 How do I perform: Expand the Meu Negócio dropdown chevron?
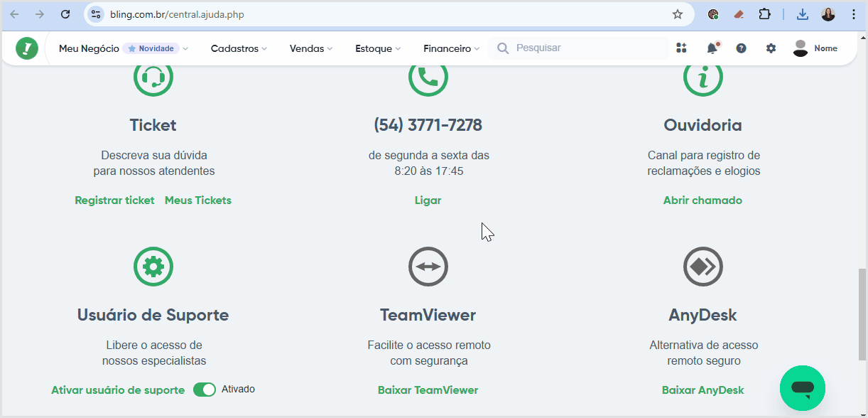click(x=185, y=49)
